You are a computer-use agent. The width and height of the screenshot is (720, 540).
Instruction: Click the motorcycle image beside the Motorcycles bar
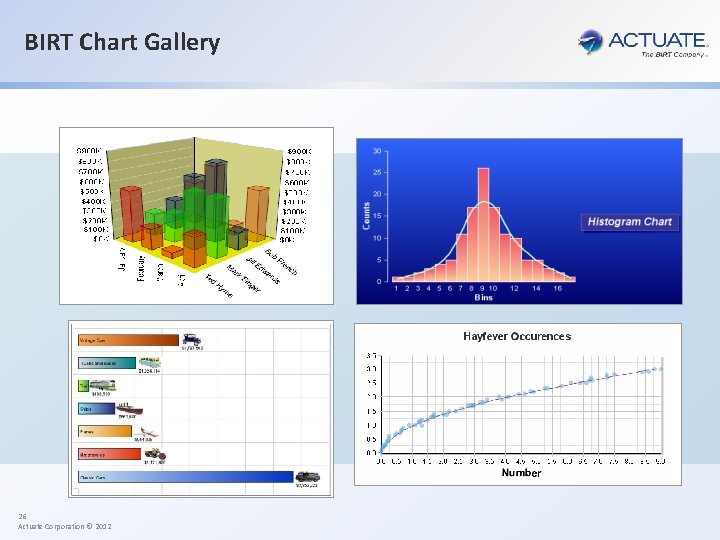[x=155, y=454]
